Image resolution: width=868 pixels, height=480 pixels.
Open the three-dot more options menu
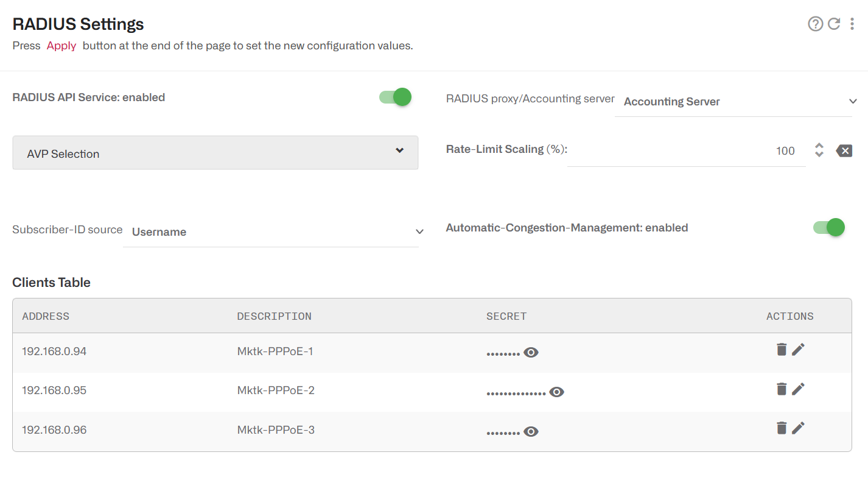click(x=852, y=24)
